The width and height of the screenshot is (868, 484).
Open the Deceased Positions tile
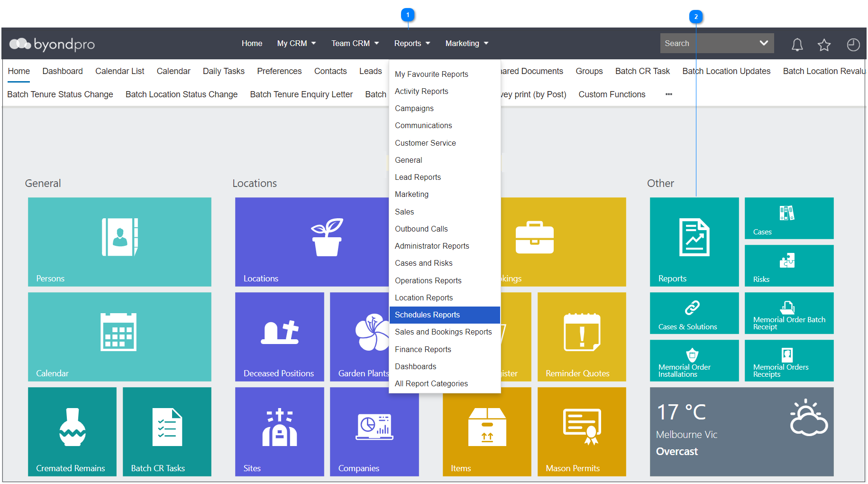[279, 336]
